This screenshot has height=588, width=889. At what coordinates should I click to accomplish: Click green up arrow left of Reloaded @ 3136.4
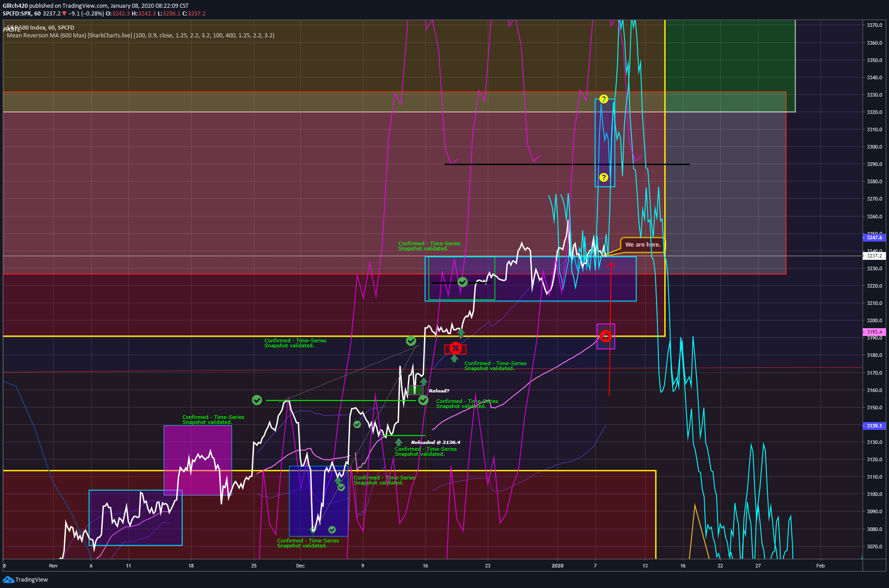(398, 442)
